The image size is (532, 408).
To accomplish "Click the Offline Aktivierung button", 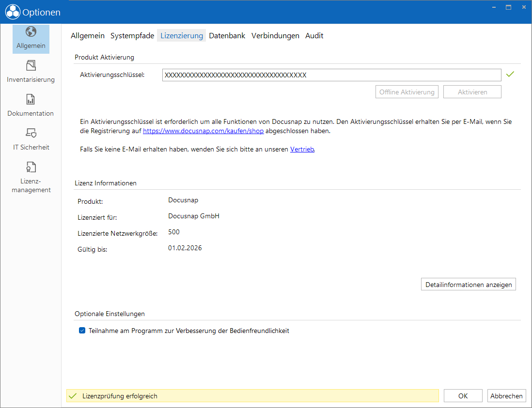I will (x=407, y=92).
